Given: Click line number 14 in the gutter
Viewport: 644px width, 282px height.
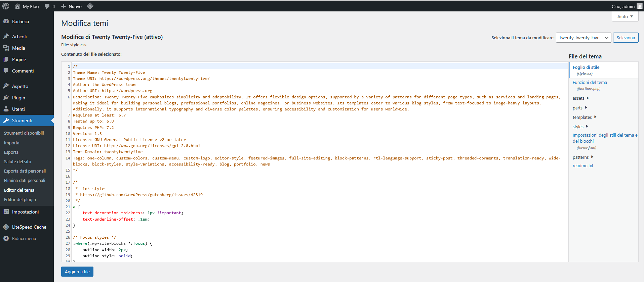Looking at the screenshot, I should point(68,158).
